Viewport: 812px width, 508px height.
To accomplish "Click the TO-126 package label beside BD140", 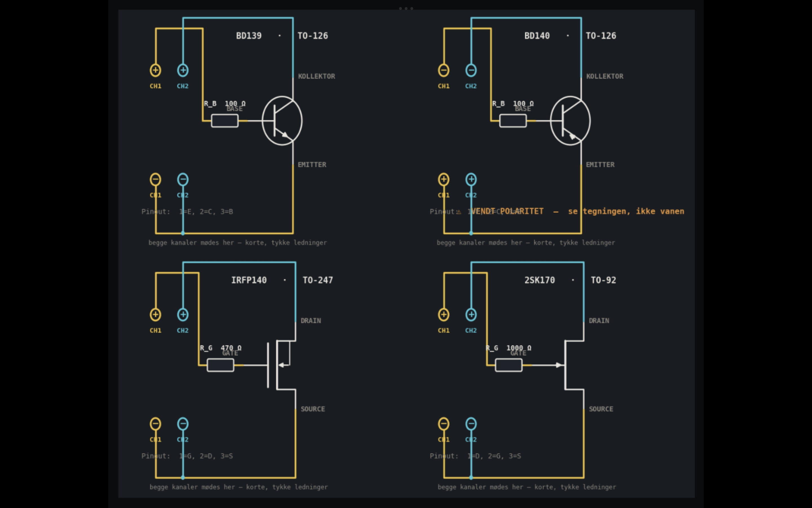I will pos(601,36).
